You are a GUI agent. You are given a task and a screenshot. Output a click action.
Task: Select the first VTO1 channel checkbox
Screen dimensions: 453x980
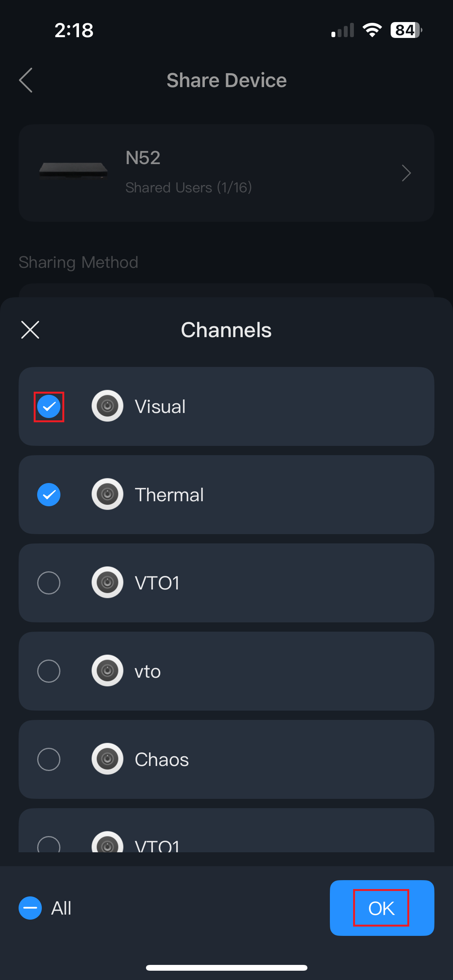(x=49, y=583)
